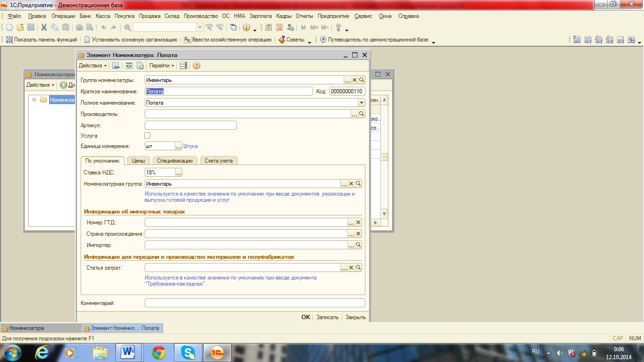Click the Код field 00000000110
The width and height of the screenshot is (644, 362).
(347, 91)
